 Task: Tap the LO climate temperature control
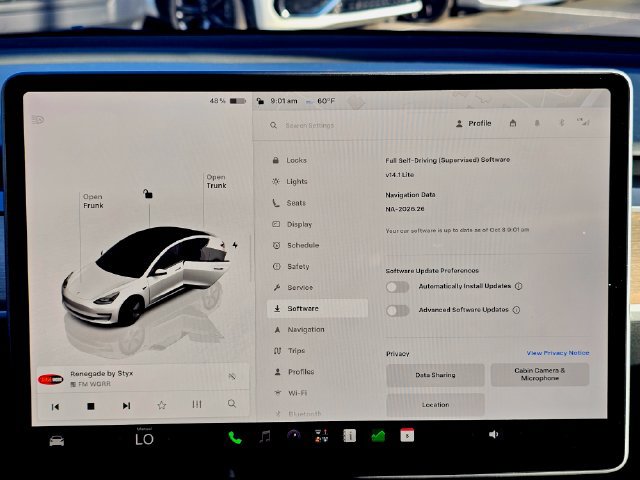144,440
